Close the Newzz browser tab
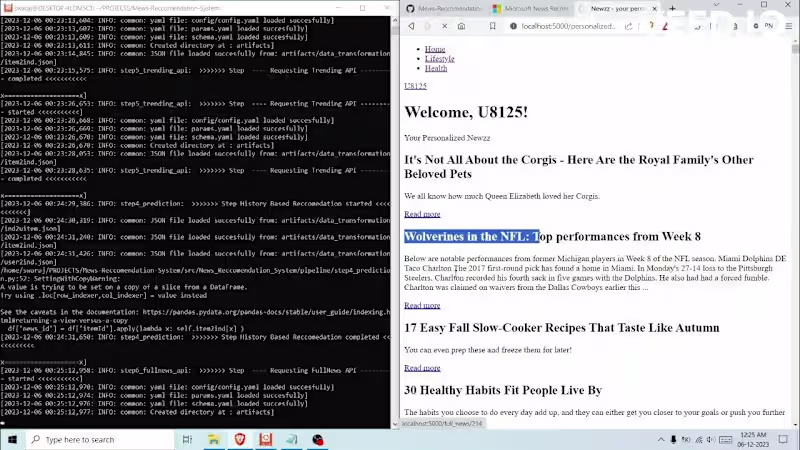Image resolution: width=800 pixels, height=450 pixels. (654, 8)
